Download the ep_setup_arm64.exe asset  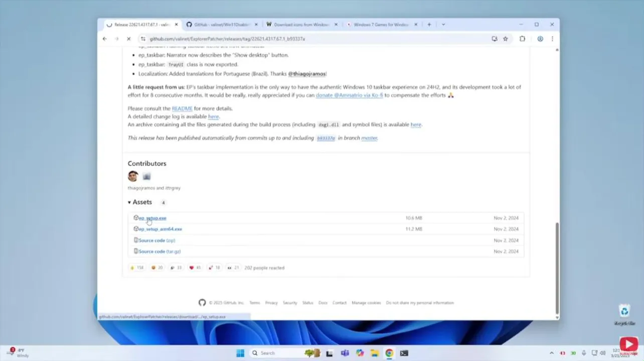pos(160,229)
